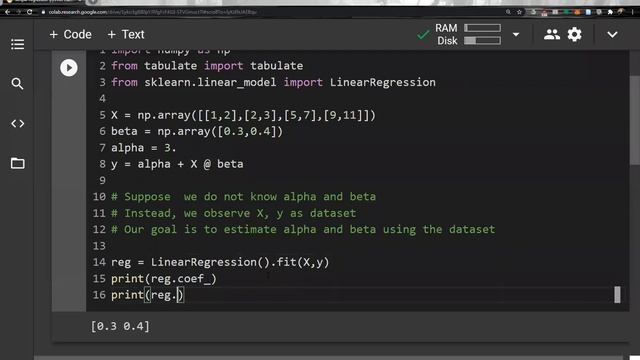
Task: Click the RAM usage bar
Action: pyautogui.click(x=482, y=28)
